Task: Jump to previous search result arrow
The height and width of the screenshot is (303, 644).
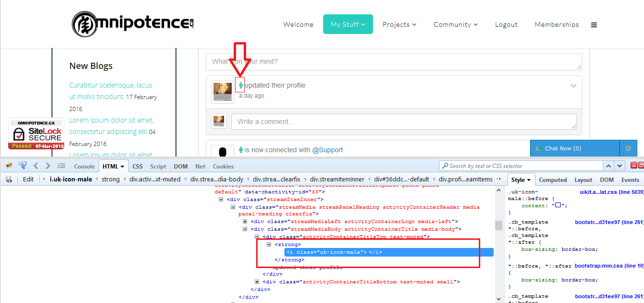Action: click(x=608, y=166)
